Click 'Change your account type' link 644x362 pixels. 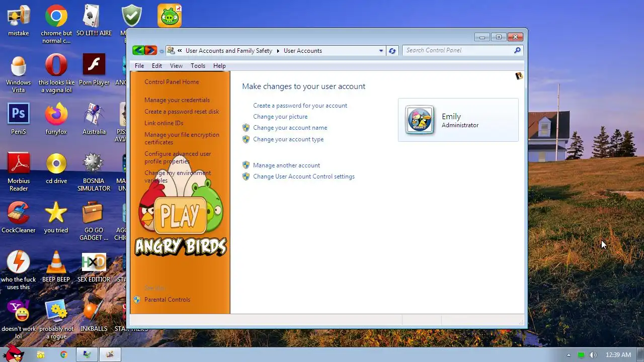[288, 139]
